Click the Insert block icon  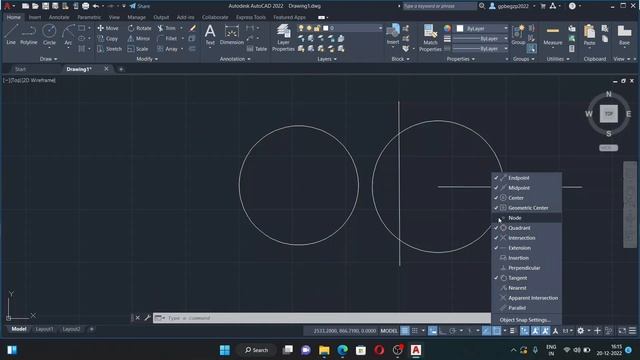click(393, 34)
